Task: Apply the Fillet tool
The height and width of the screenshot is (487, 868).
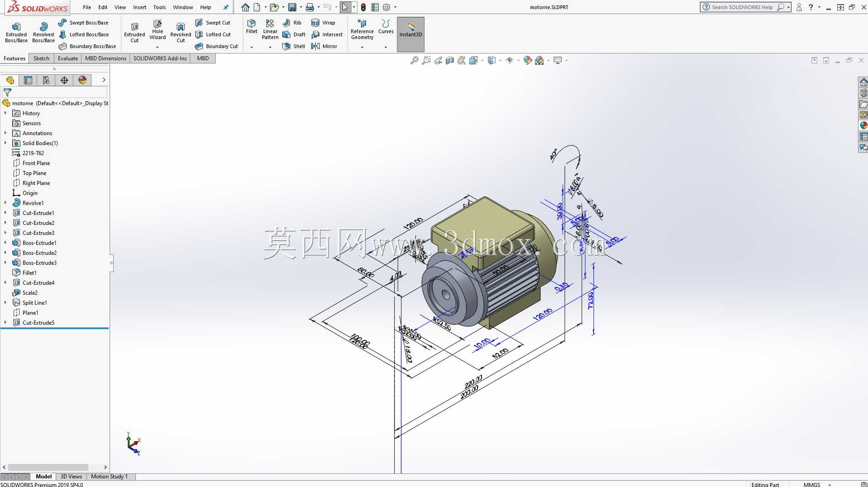Action: click(x=251, y=27)
